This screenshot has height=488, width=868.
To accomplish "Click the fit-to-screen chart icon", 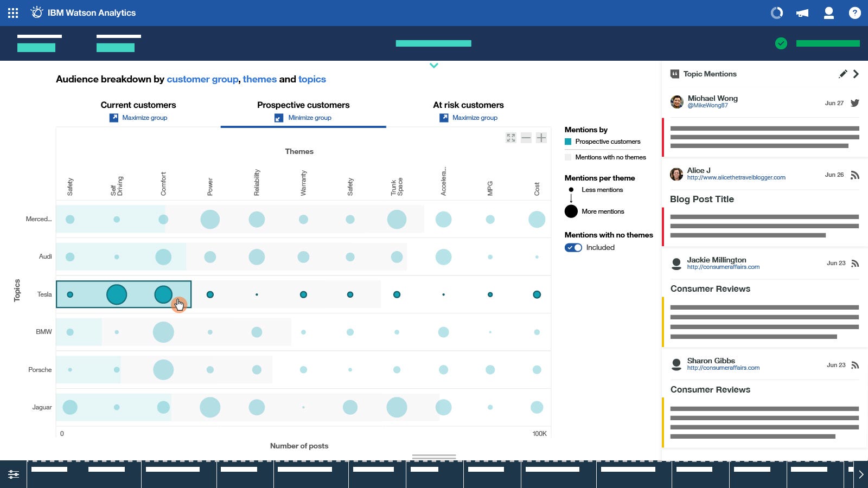I will coord(511,138).
